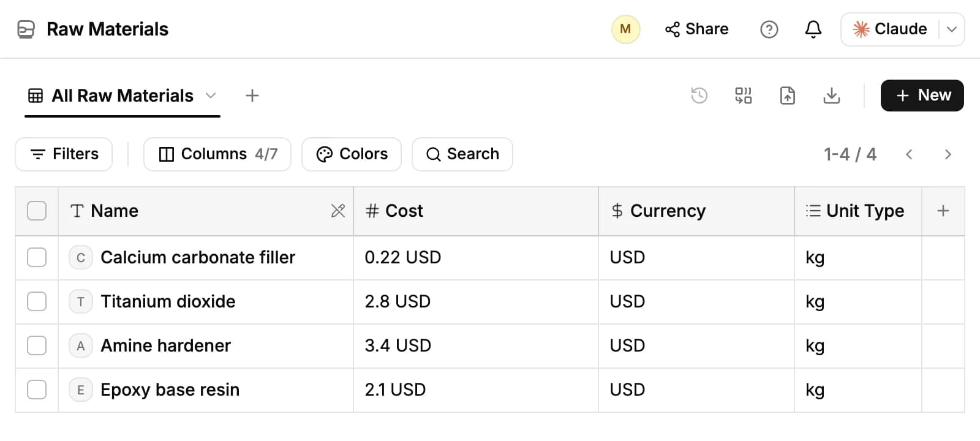Screen dimensions: 980x441
Task: Sort by the Cost column header
Action: click(475, 211)
